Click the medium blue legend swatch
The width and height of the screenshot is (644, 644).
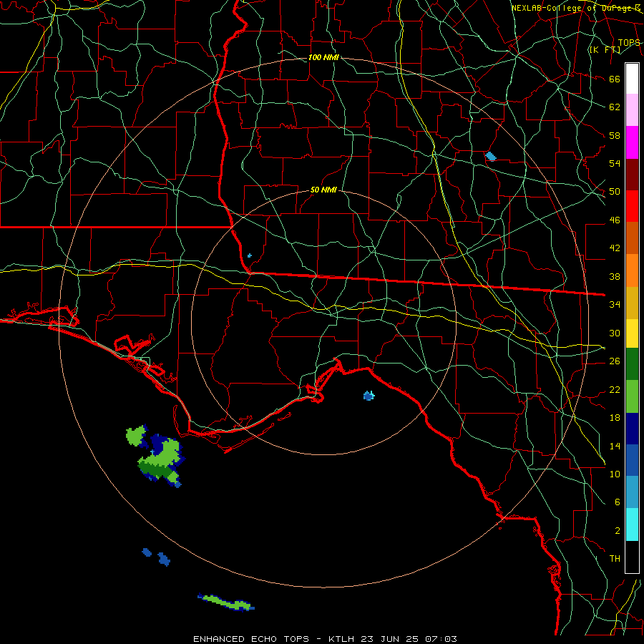pos(632,460)
